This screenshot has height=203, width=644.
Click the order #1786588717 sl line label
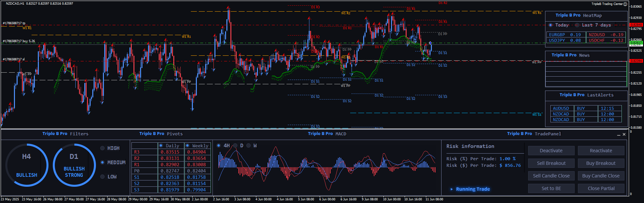point(14,59)
